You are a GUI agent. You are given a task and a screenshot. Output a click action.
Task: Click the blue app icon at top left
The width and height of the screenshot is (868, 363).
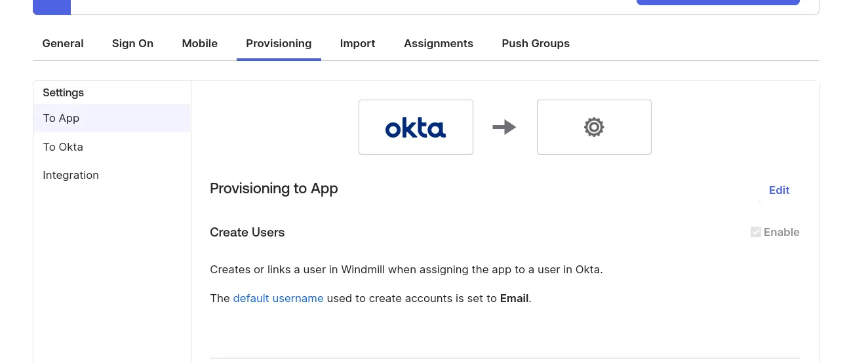[52, 7]
